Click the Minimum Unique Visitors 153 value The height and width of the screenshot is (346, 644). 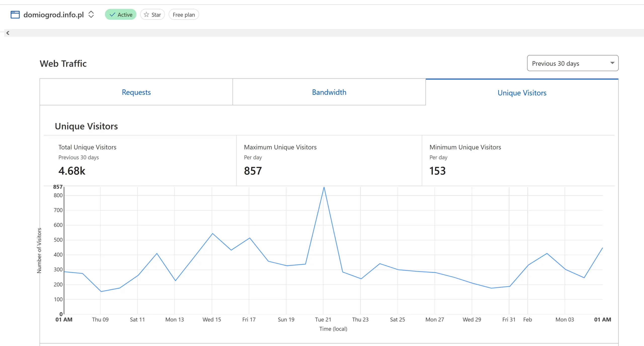click(437, 171)
